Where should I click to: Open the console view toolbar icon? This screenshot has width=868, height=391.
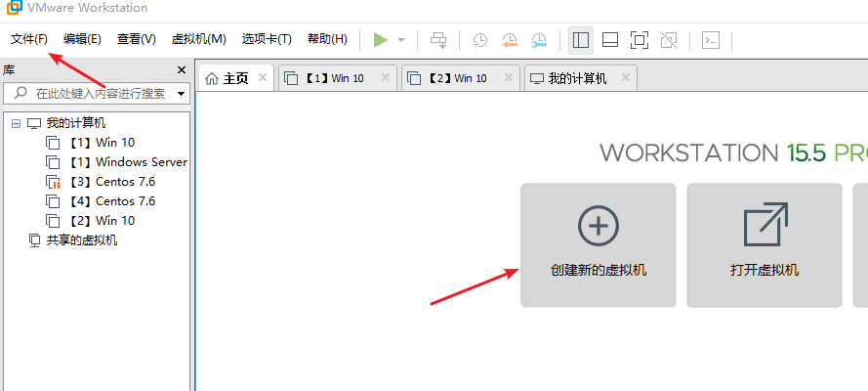tap(711, 40)
